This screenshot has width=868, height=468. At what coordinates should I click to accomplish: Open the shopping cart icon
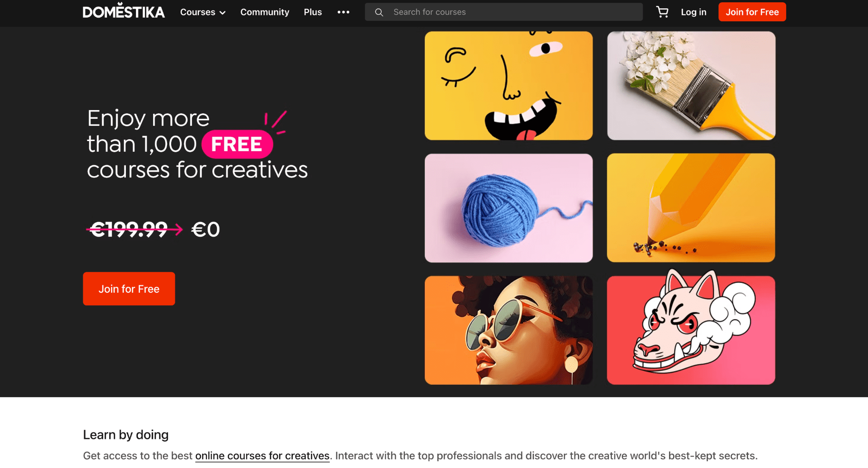[662, 12]
